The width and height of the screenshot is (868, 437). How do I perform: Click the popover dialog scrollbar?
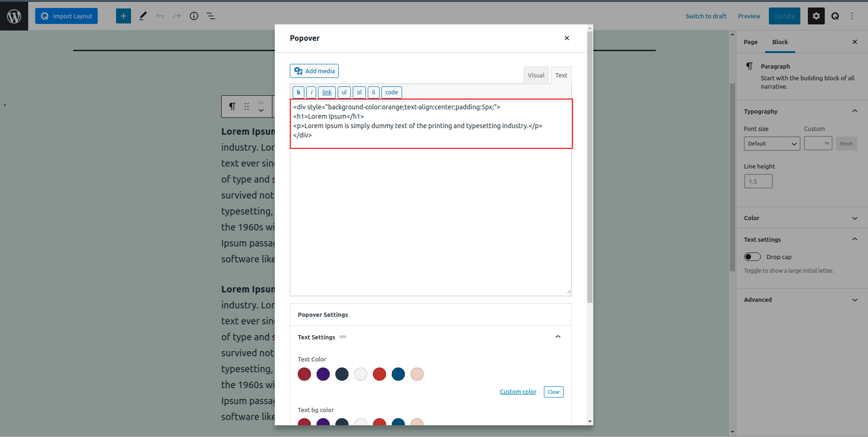tap(590, 167)
